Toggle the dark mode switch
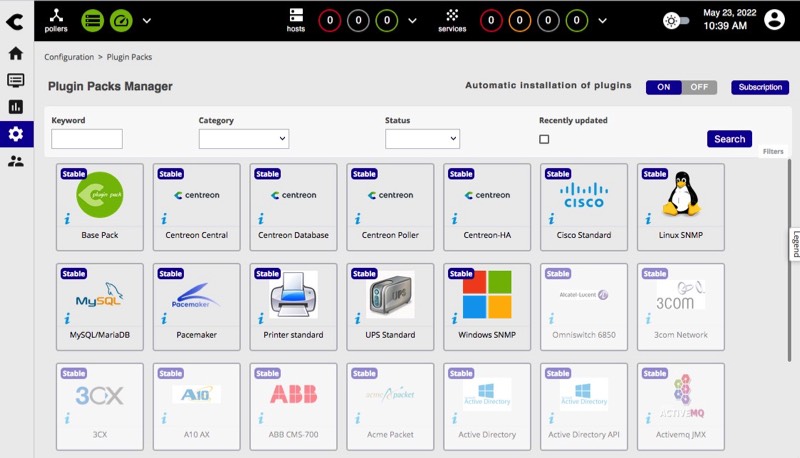Image resolution: width=800 pixels, height=458 pixels. 676,20
